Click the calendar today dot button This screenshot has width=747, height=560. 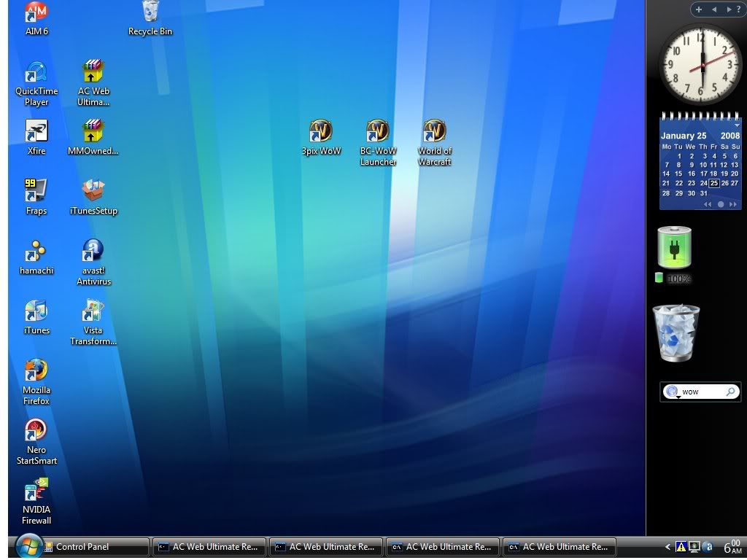(721, 204)
